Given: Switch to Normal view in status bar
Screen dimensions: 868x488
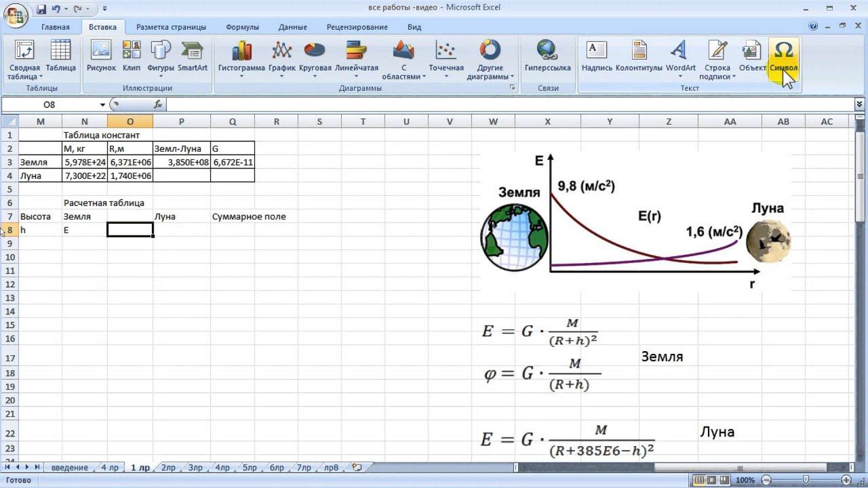Looking at the screenshot, I should 698,480.
